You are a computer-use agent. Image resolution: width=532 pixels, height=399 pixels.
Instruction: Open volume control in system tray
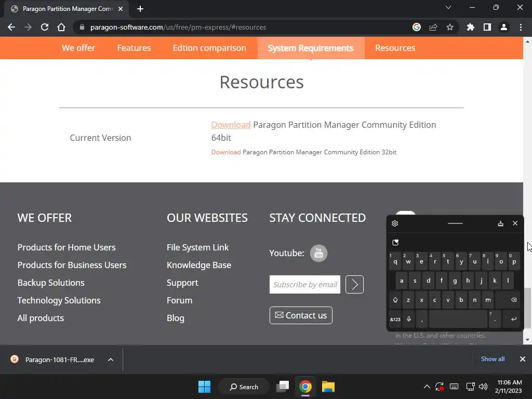click(x=483, y=387)
